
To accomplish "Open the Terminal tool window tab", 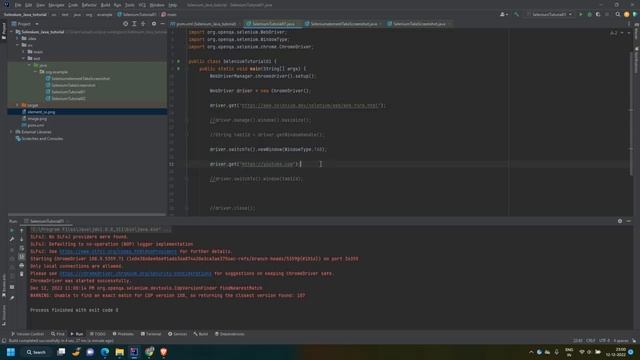I will [x=151, y=334].
